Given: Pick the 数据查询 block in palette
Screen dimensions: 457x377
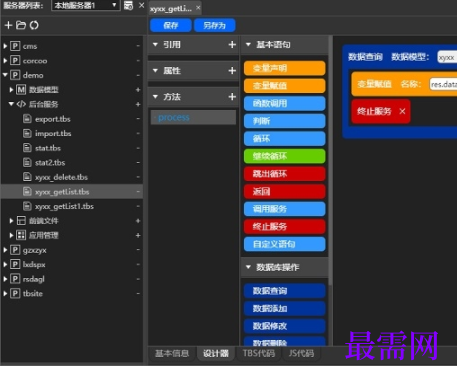Looking at the screenshot, I should [x=284, y=291].
